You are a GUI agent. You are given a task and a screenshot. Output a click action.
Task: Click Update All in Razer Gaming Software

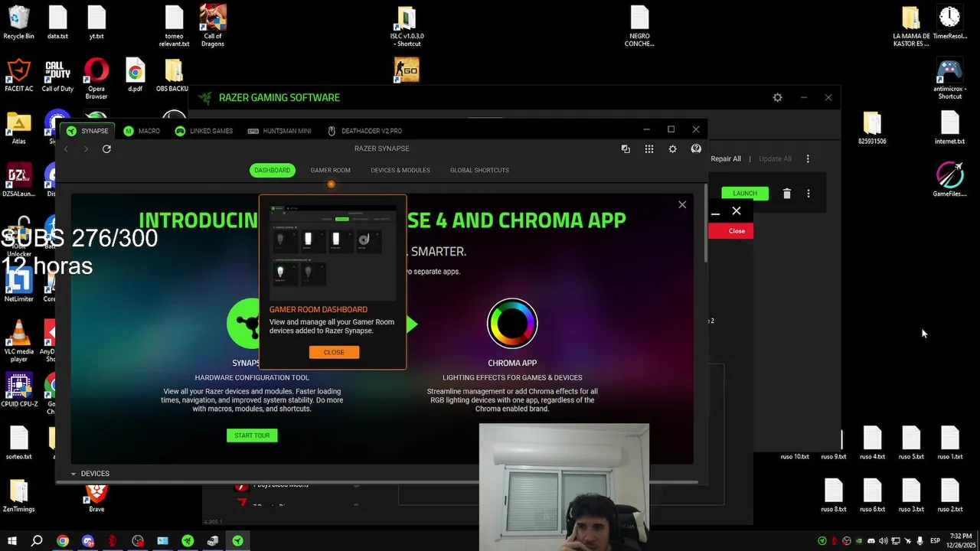click(775, 158)
